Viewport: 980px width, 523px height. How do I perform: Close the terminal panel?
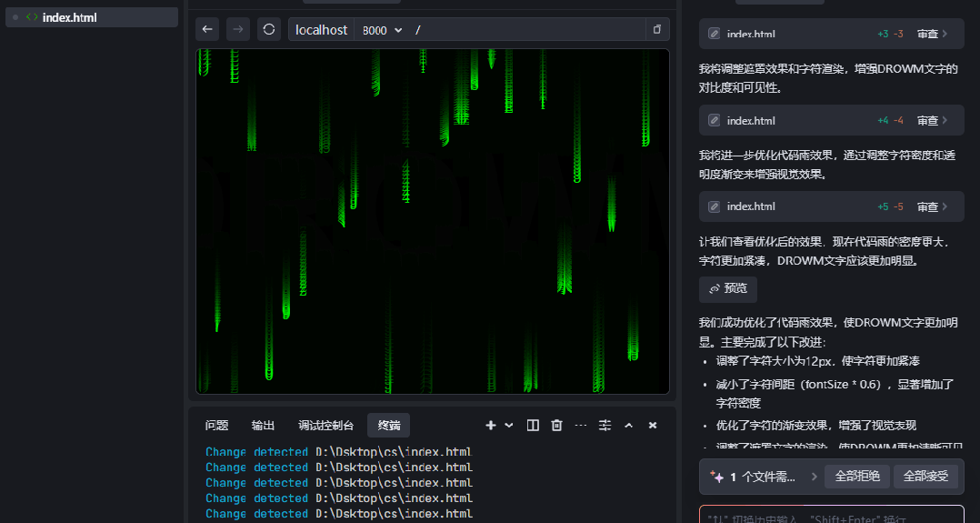(x=653, y=426)
